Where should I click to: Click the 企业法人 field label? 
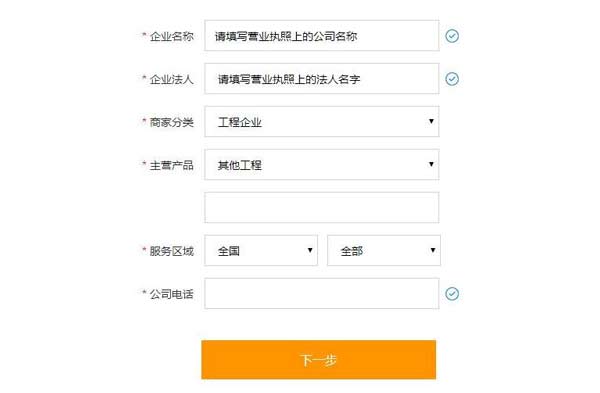[x=171, y=80]
